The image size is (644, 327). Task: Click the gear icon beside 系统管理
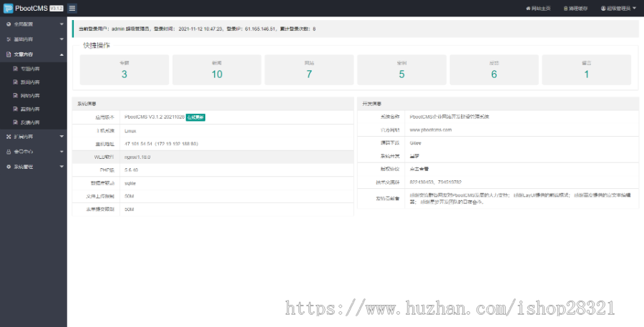9,167
